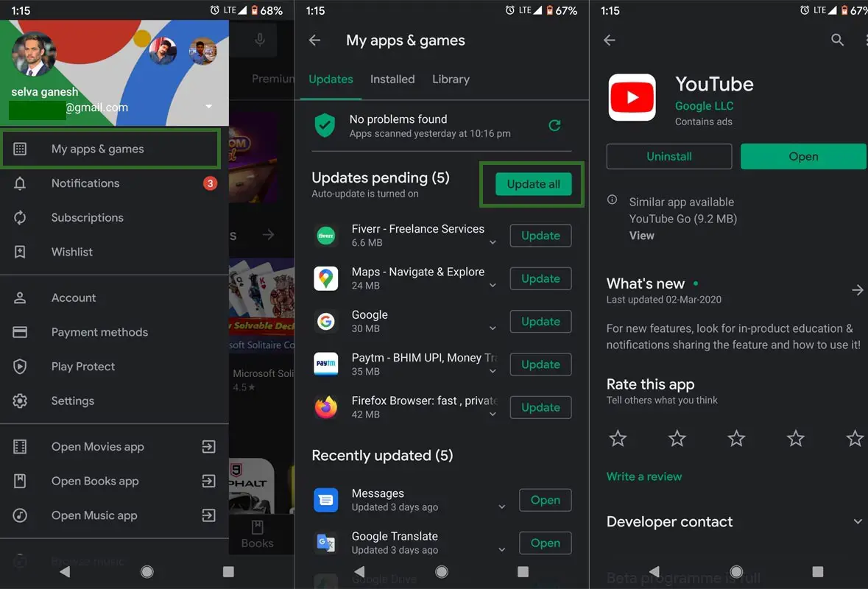
Task: Tap the Wishlist bookmark icon
Action: pyautogui.click(x=20, y=252)
